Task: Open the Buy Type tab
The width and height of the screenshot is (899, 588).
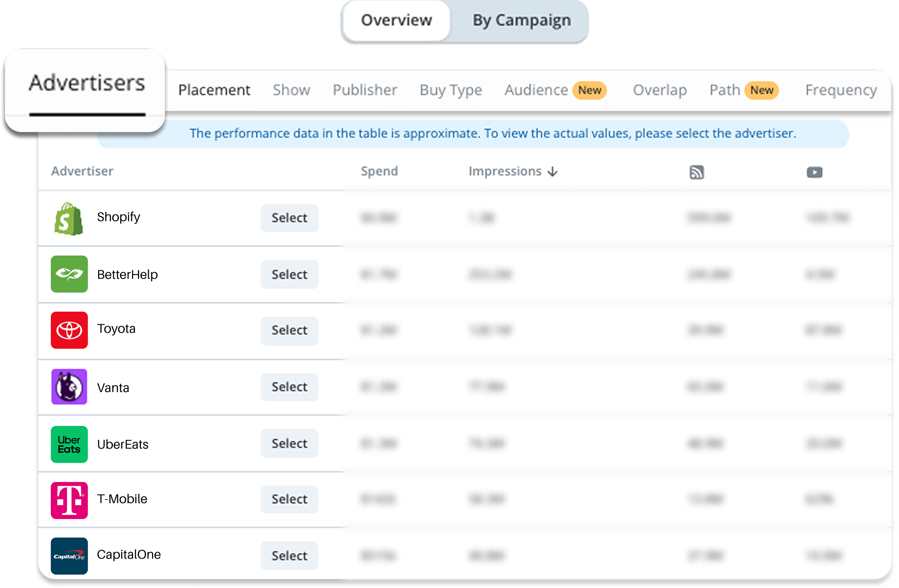Action: pyautogui.click(x=451, y=90)
